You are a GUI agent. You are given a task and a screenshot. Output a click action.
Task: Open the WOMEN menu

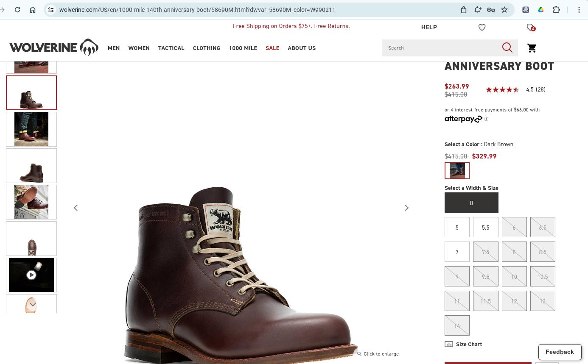point(139,48)
